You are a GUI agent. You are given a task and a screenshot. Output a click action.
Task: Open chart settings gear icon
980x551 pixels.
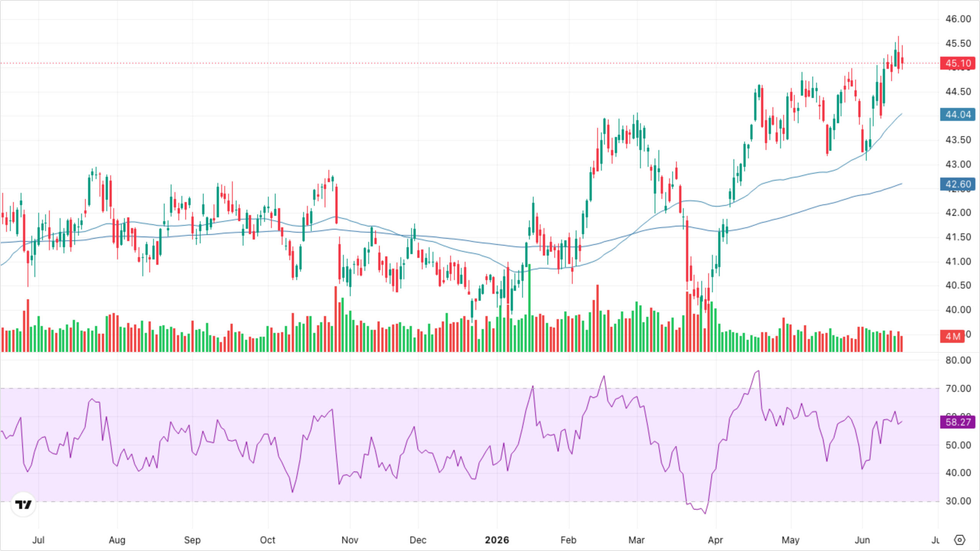pos(959,540)
